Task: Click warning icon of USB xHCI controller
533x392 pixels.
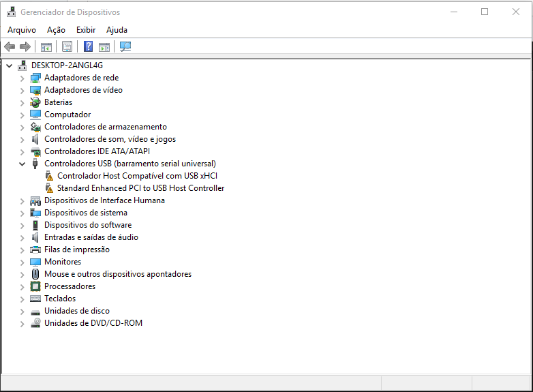Action: tap(49, 176)
